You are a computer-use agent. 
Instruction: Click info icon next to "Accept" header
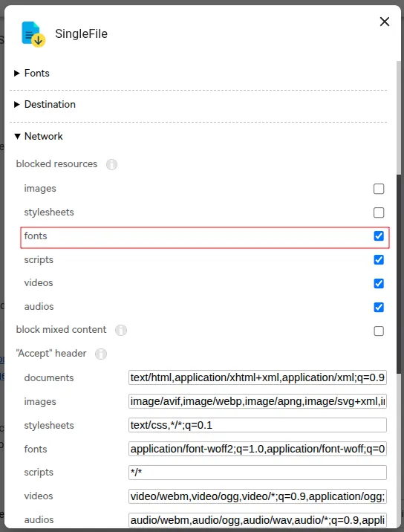click(101, 354)
